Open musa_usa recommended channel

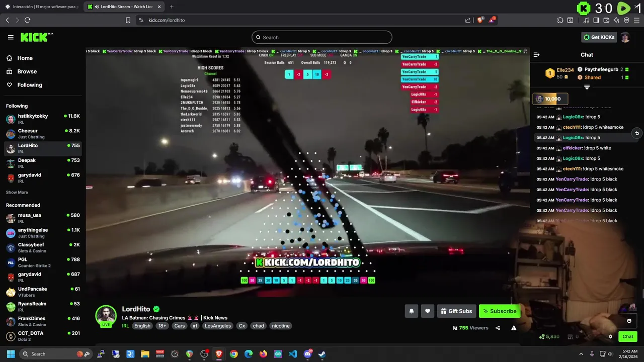pyautogui.click(x=43, y=218)
